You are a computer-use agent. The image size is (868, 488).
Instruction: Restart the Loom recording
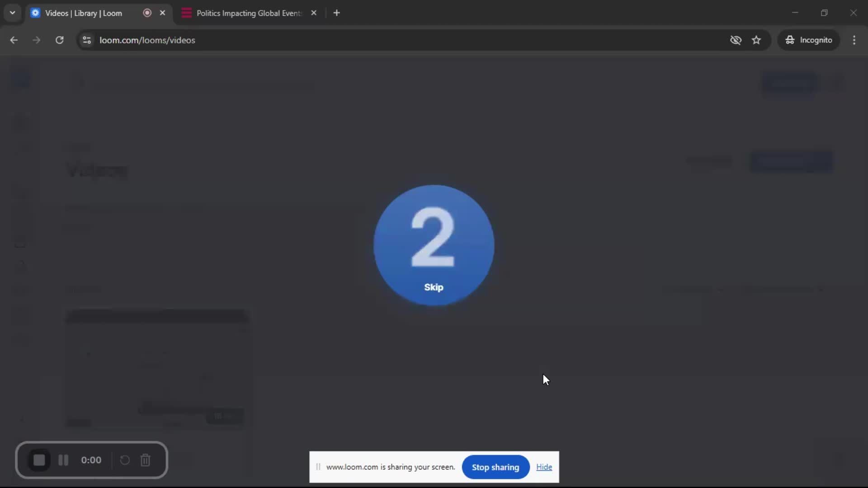pyautogui.click(x=125, y=460)
